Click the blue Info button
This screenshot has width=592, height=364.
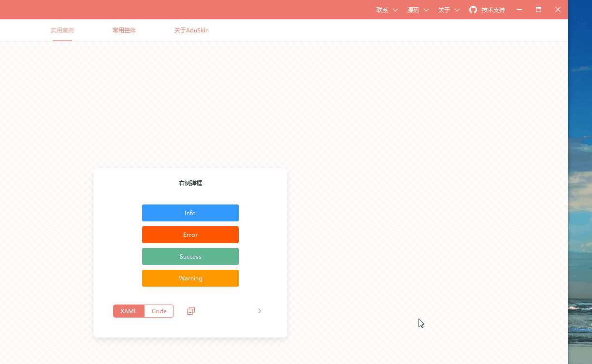190,213
